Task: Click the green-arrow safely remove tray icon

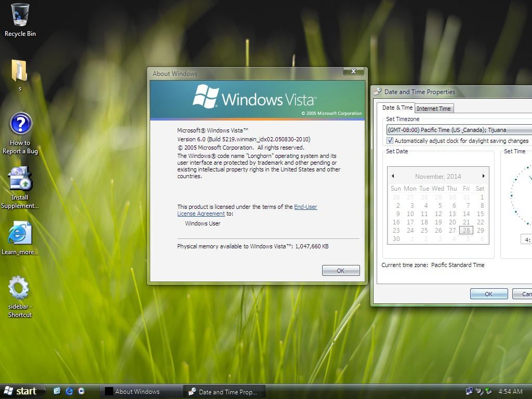Action: pos(488,391)
